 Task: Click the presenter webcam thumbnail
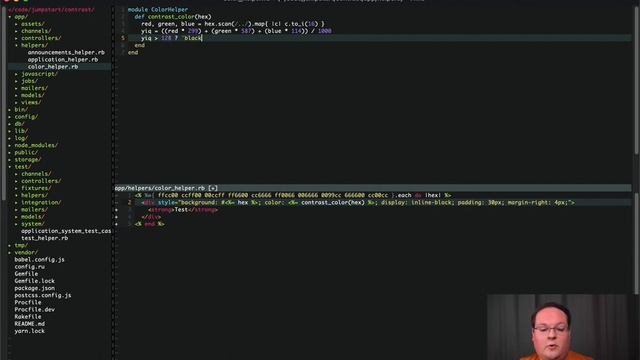pyautogui.click(x=558, y=327)
